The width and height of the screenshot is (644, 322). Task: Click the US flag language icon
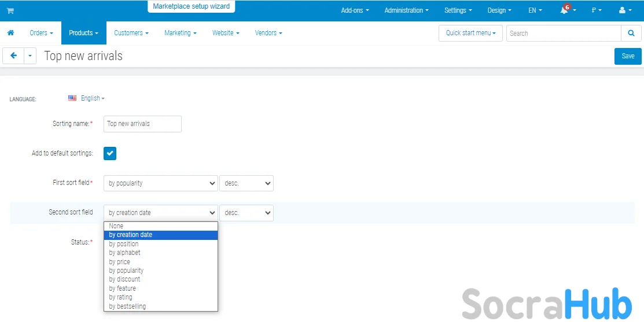(x=72, y=98)
